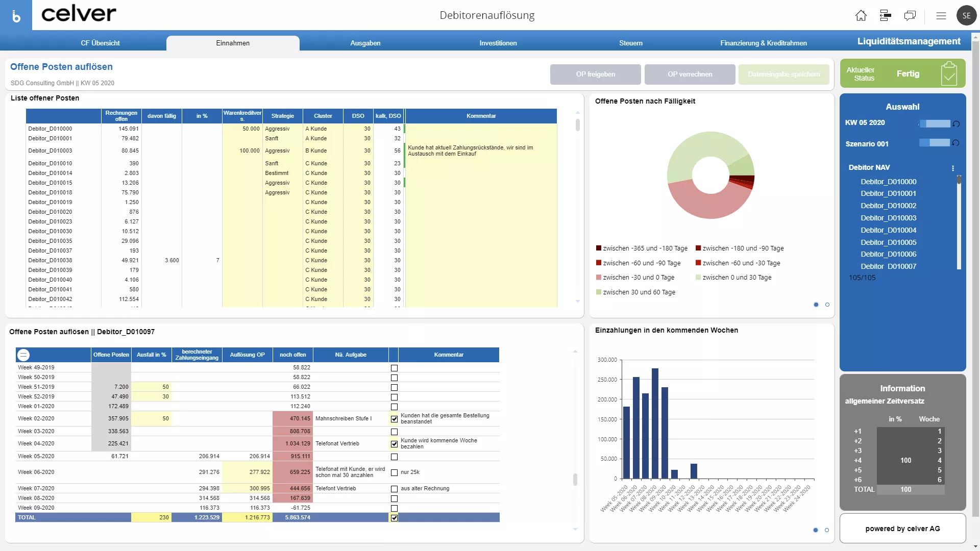Go to the home page icon
The height and width of the screenshot is (551, 980).
point(861,15)
